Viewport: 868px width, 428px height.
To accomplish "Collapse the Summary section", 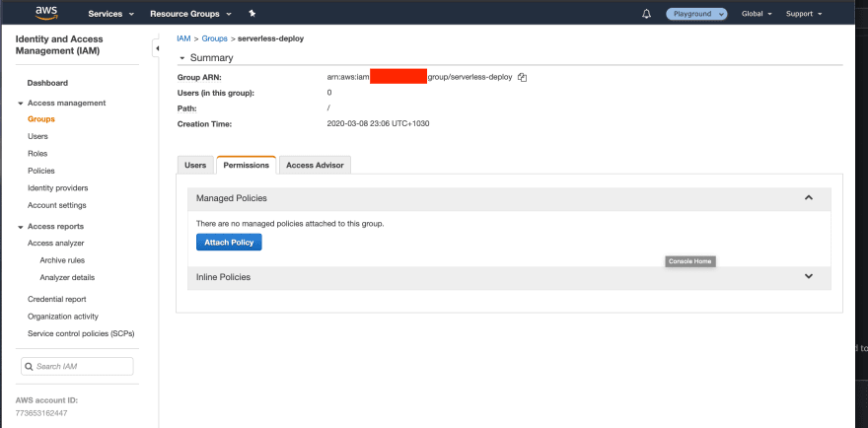I will [x=181, y=58].
